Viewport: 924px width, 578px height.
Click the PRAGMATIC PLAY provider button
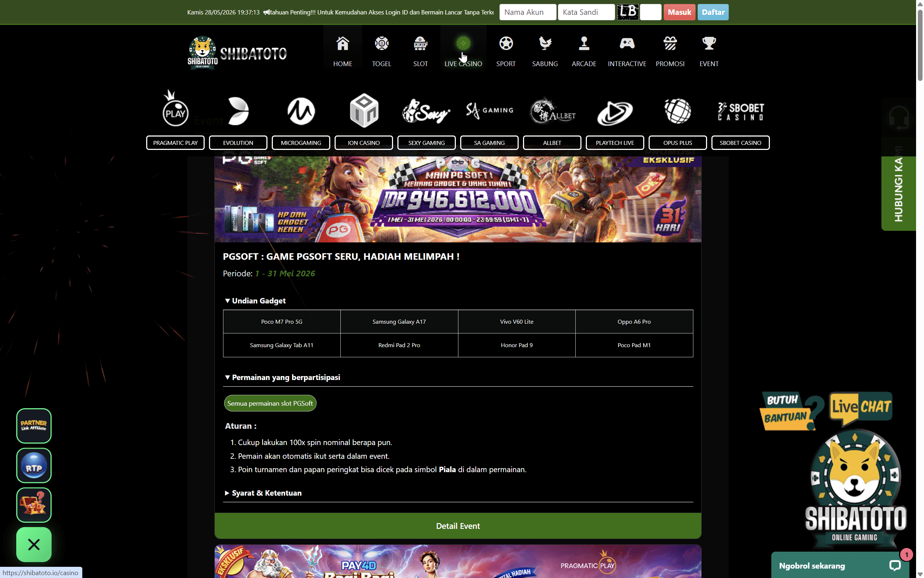tap(175, 143)
